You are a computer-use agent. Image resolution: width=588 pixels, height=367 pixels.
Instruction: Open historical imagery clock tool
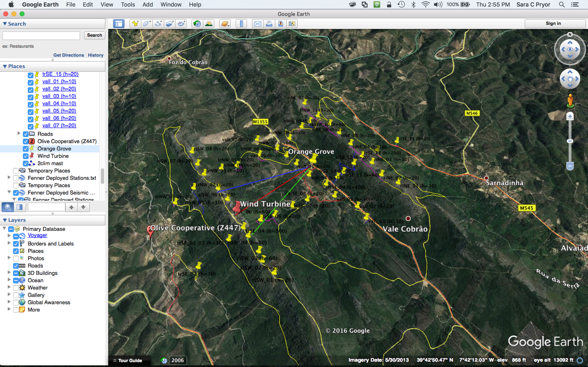click(x=197, y=23)
